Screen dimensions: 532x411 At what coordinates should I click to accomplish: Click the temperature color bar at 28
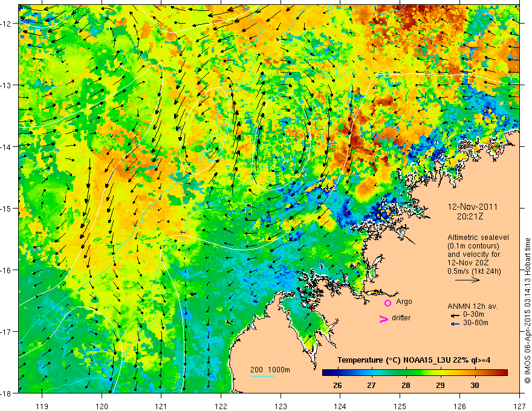point(406,373)
